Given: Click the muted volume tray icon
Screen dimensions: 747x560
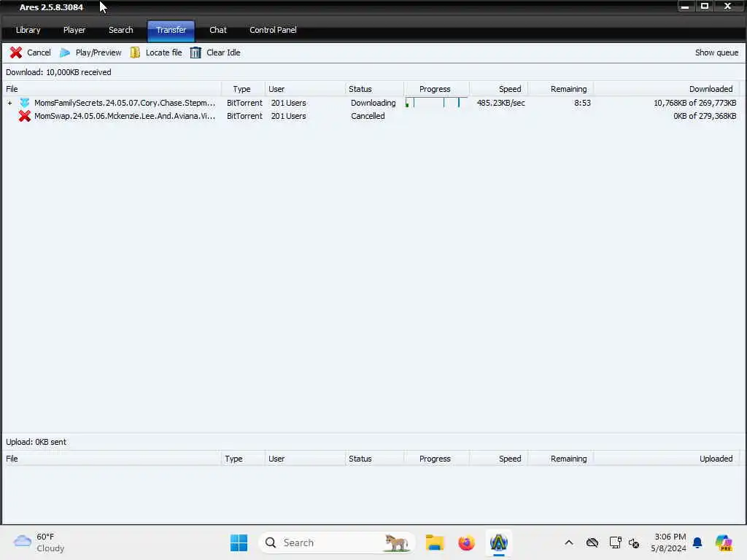Looking at the screenshot, I should coord(634,542).
